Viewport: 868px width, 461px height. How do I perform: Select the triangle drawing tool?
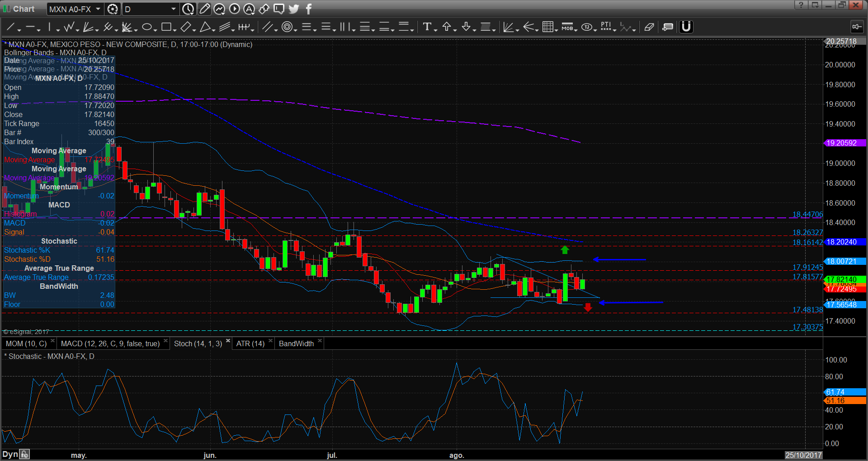pos(205,27)
